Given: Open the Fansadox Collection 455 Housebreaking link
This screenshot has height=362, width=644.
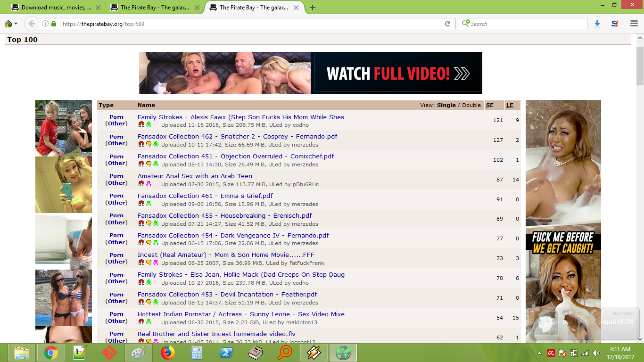Looking at the screenshot, I should pos(225,216).
